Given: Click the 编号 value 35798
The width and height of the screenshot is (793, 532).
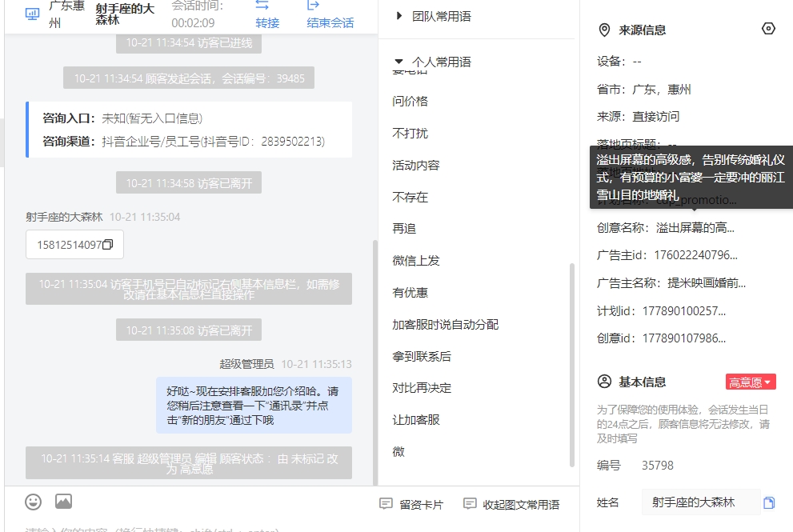Looking at the screenshot, I should (x=658, y=466).
